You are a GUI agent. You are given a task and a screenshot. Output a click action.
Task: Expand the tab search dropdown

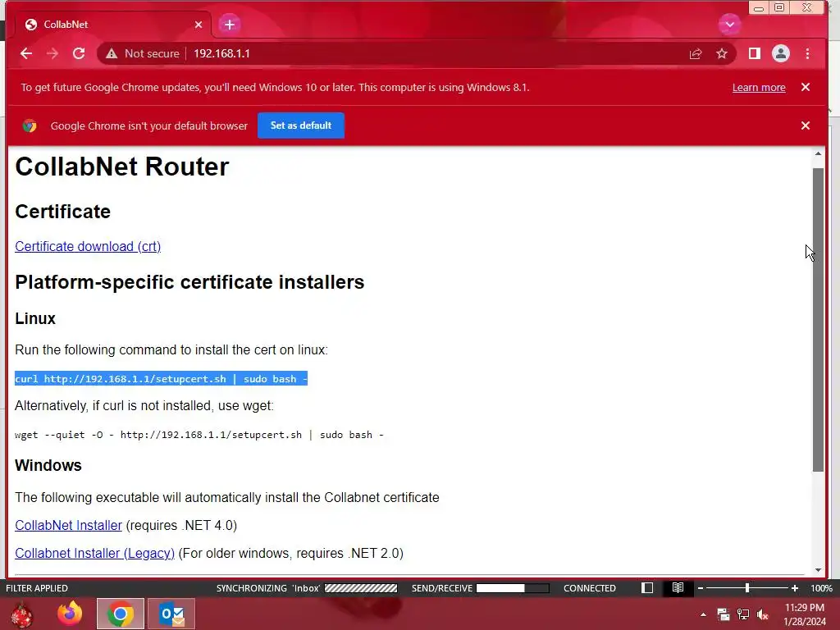(729, 25)
